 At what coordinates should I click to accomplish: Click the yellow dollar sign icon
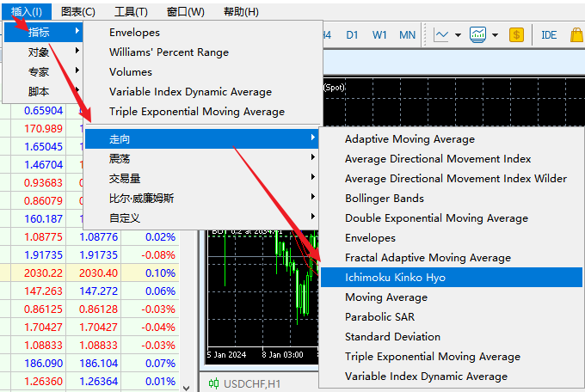point(516,35)
